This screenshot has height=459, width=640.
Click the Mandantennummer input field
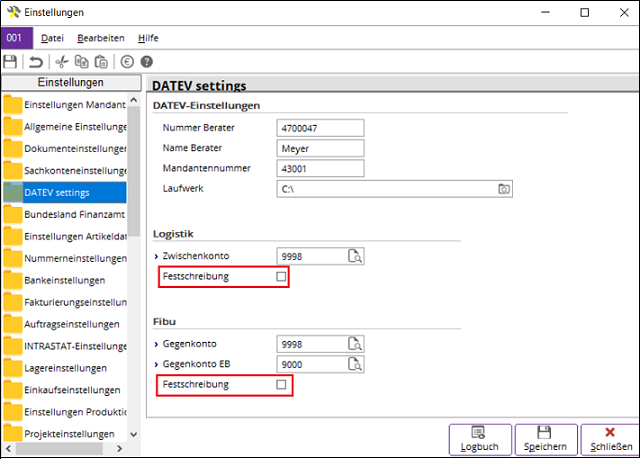(320, 168)
